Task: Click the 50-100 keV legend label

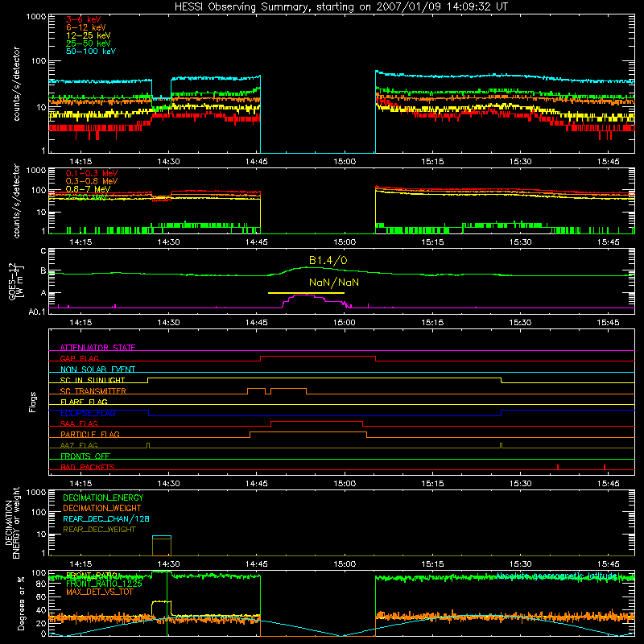Action: (91, 52)
